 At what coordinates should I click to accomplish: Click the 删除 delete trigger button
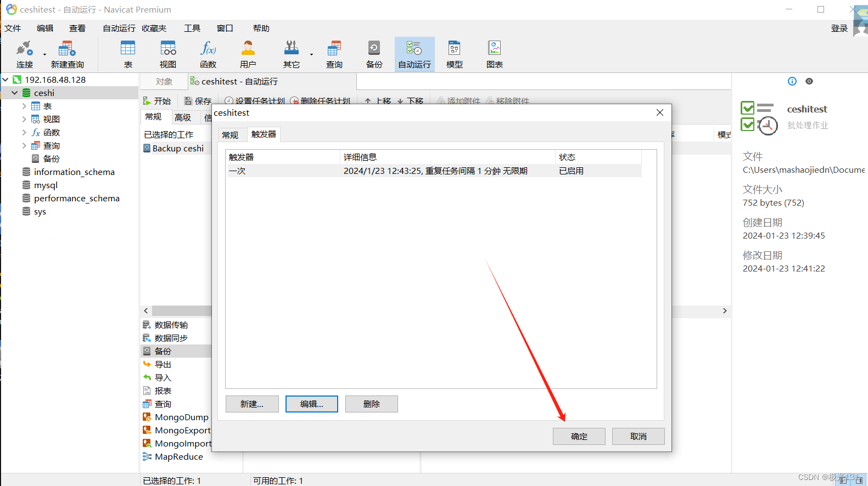pyautogui.click(x=372, y=404)
